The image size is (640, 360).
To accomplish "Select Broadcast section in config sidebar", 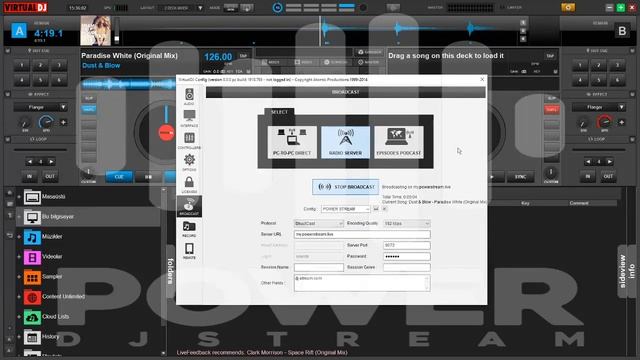I will [189, 206].
